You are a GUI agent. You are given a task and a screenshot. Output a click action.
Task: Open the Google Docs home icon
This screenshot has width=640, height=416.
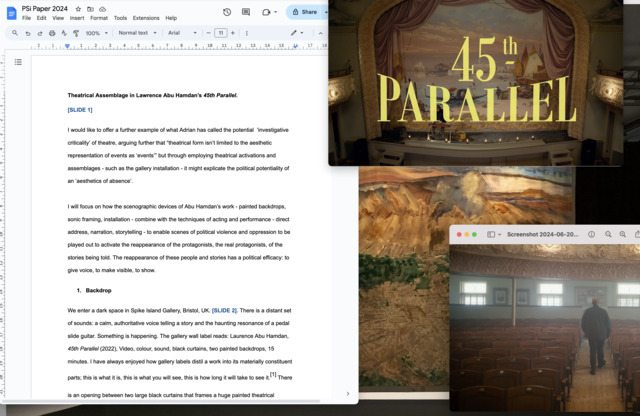tap(11, 13)
